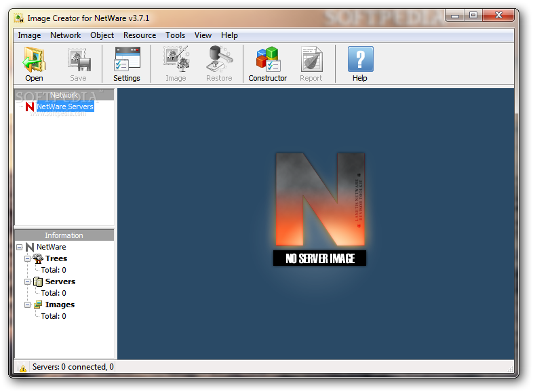
Task: Select the NetWare root label
Action: tap(52, 247)
